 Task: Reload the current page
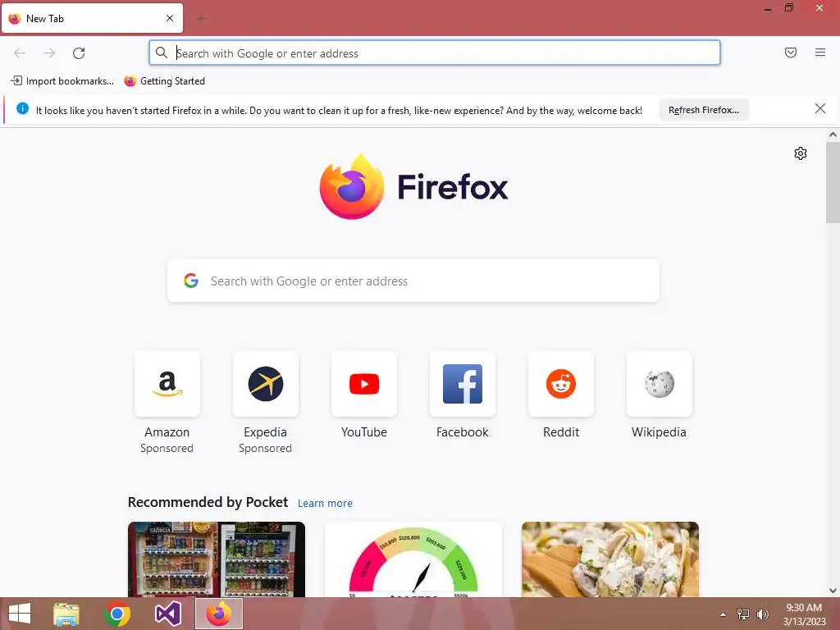[x=79, y=53]
